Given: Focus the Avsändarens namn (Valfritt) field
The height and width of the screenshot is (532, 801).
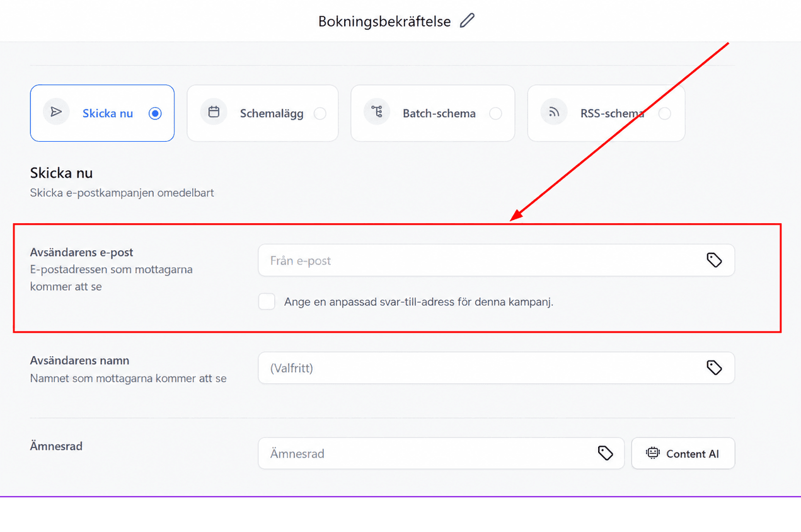Looking at the screenshot, I should pos(496,367).
